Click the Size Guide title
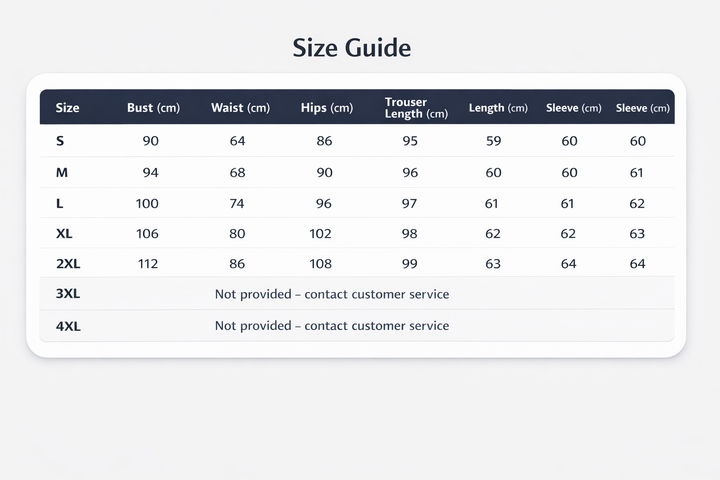This screenshot has width=720, height=480. [352, 48]
